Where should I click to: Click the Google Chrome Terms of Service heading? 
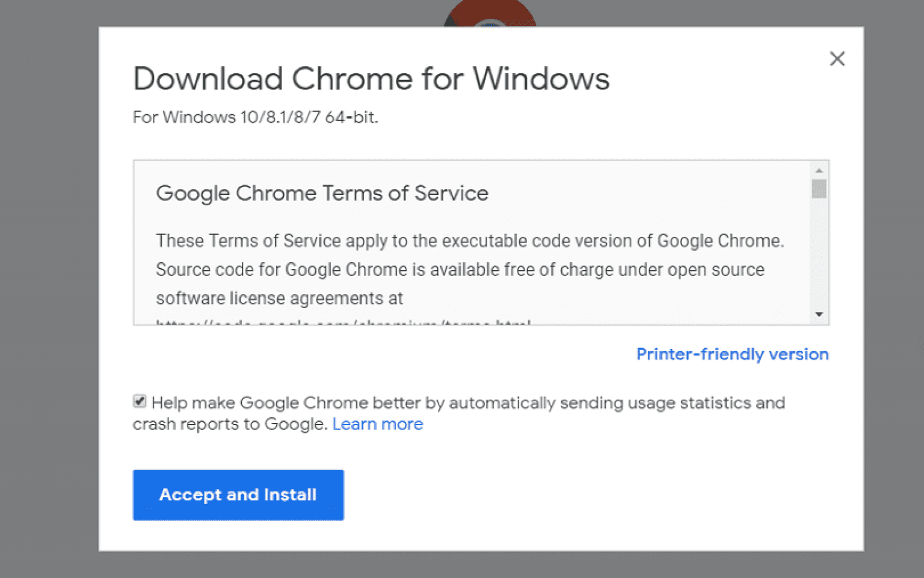(322, 193)
